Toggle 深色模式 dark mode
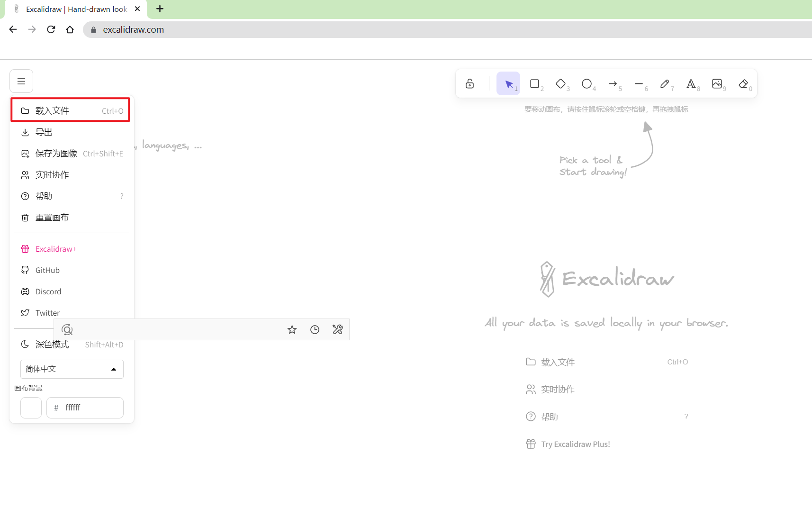The height and width of the screenshot is (509, 812). click(x=72, y=345)
